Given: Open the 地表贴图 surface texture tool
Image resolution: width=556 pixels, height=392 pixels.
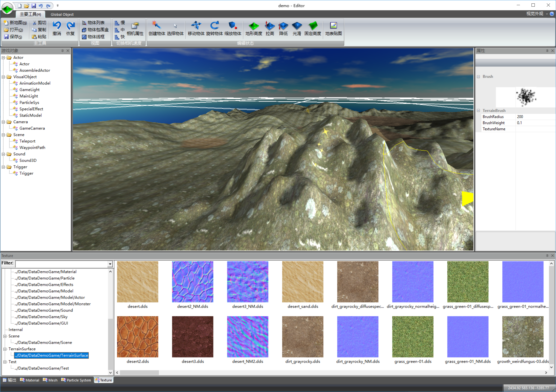Looking at the screenshot, I should 333,29.
